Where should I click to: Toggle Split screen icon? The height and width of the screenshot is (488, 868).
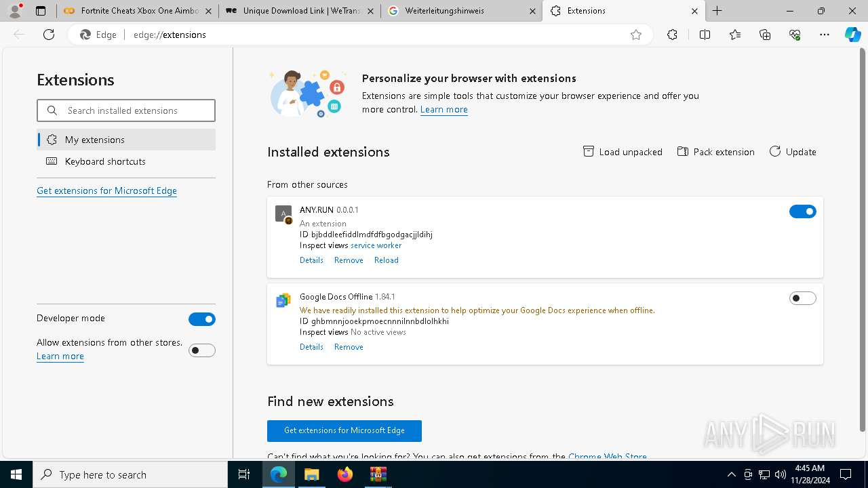(x=705, y=35)
